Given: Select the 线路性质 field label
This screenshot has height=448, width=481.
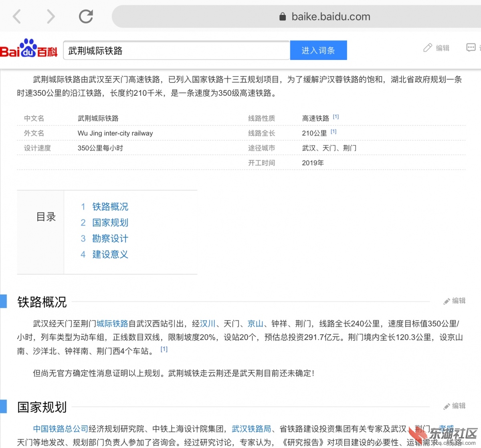Looking at the screenshot, I should click(x=261, y=119).
